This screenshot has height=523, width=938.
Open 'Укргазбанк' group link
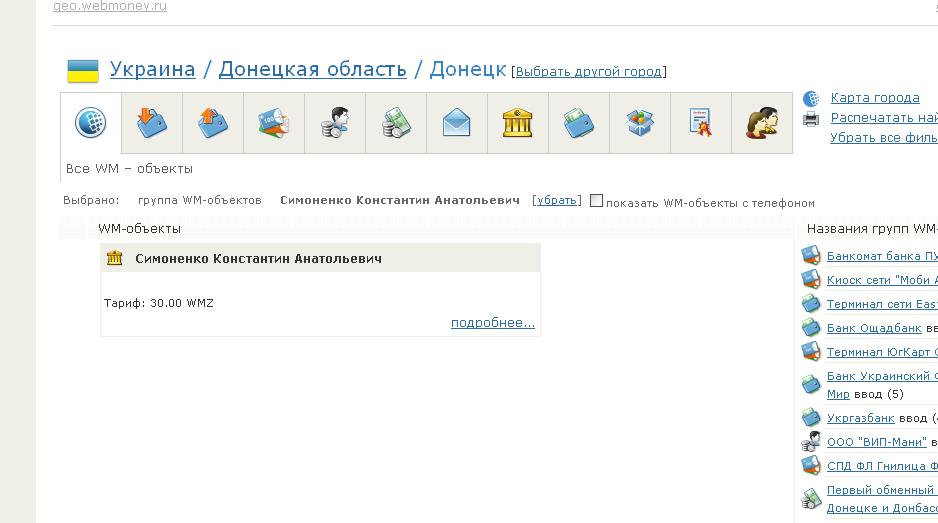[860, 418]
